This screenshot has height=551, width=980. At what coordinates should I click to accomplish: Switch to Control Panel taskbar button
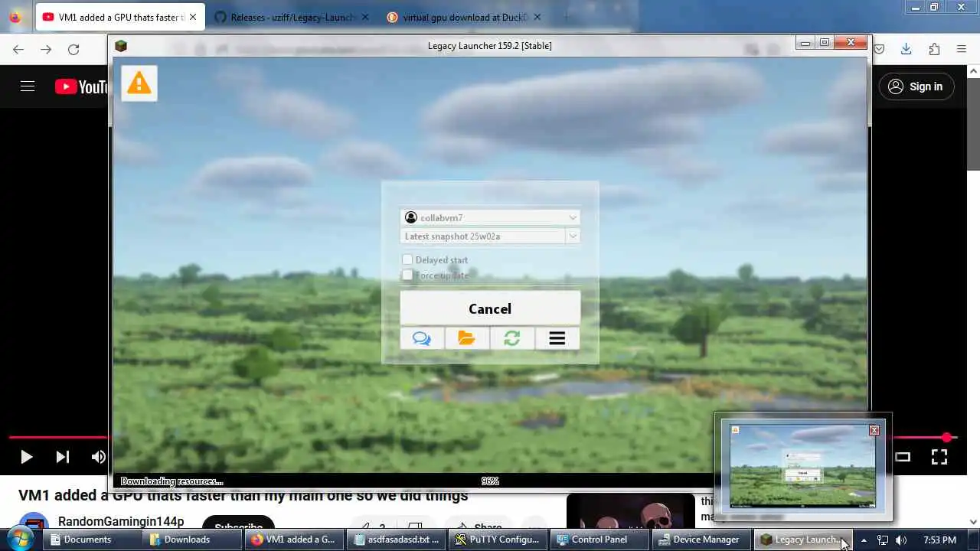click(599, 540)
